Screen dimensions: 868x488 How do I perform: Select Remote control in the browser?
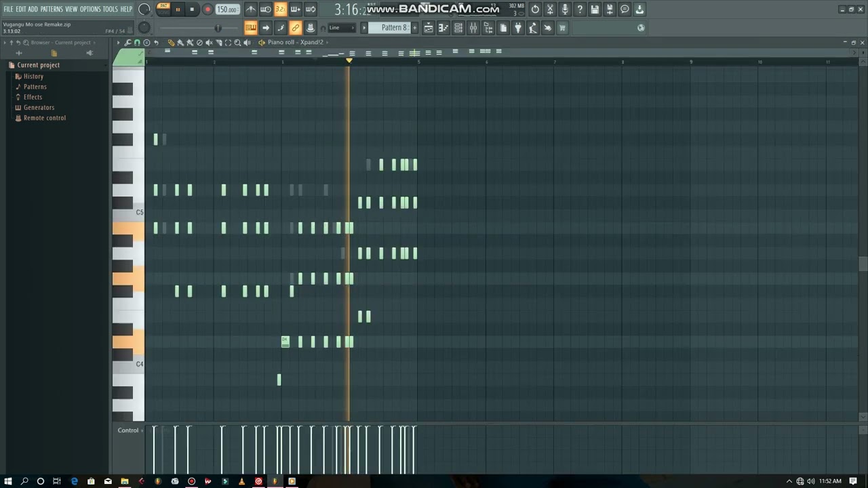(44, 118)
